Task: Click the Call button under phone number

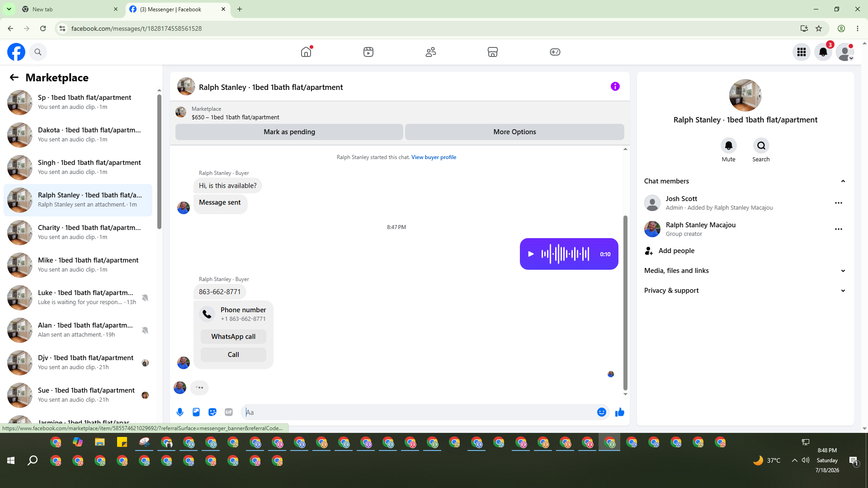Action: pos(233,355)
